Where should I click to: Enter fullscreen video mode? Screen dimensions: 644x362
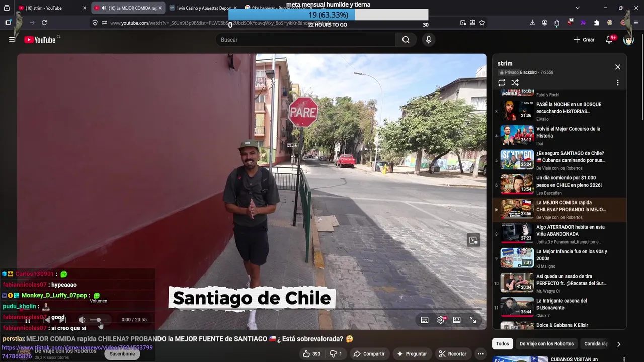pyautogui.click(x=473, y=320)
